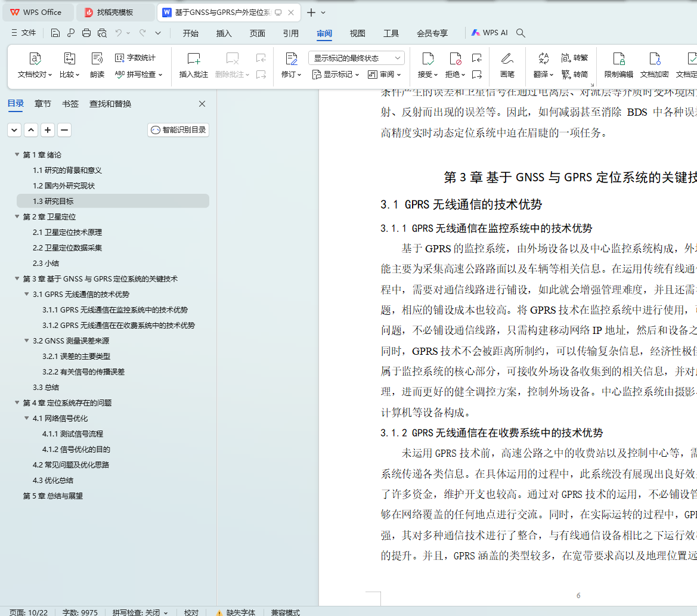Run 拼写检查 spell check
Image resolution: width=697 pixels, height=616 pixels.
(138, 74)
